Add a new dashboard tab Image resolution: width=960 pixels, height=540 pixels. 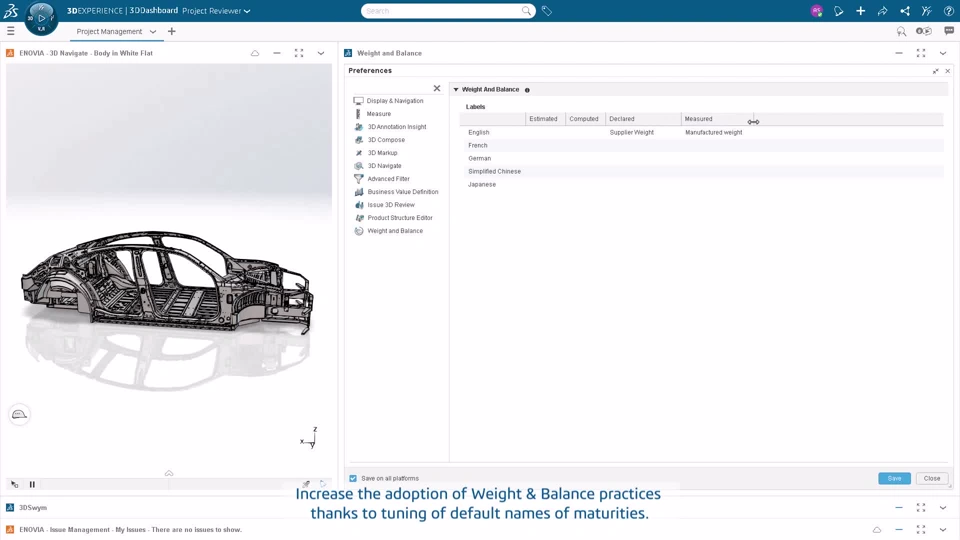pyautogui.click(x=171, y=31)
